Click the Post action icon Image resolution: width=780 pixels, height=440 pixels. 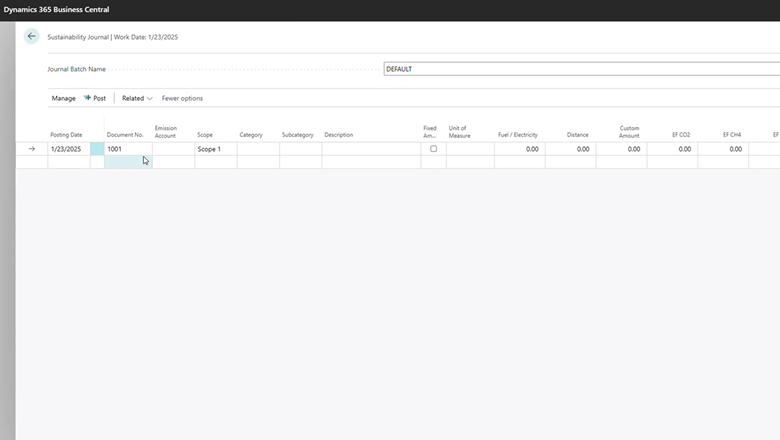coord(88,98)
